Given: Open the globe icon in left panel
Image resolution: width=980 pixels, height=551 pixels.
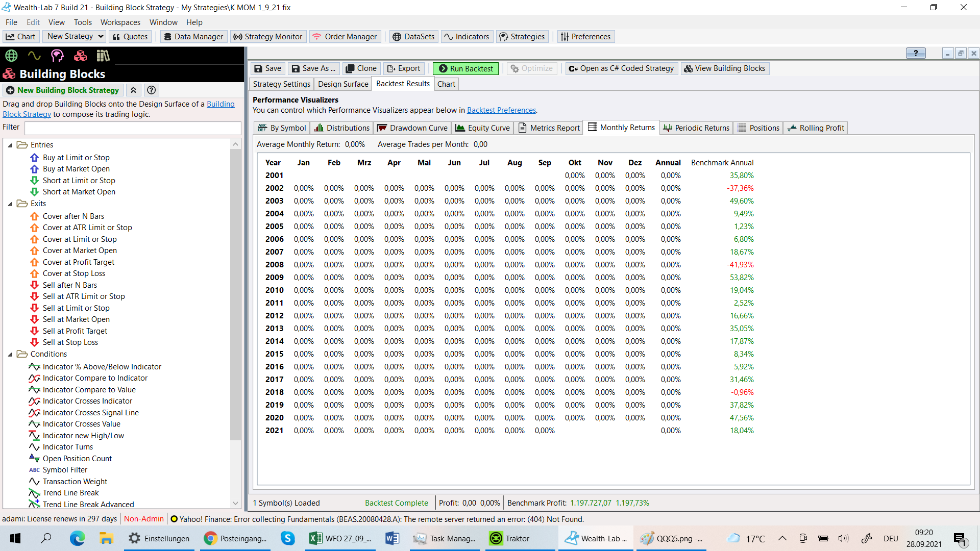Looking at the screenshot, I should click(x=11, y=56).
